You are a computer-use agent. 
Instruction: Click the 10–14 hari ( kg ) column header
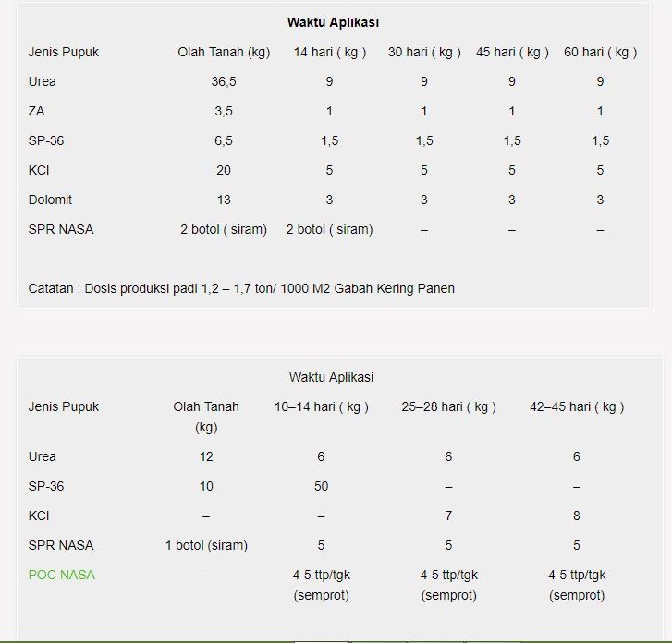click(x=322, y=406)
